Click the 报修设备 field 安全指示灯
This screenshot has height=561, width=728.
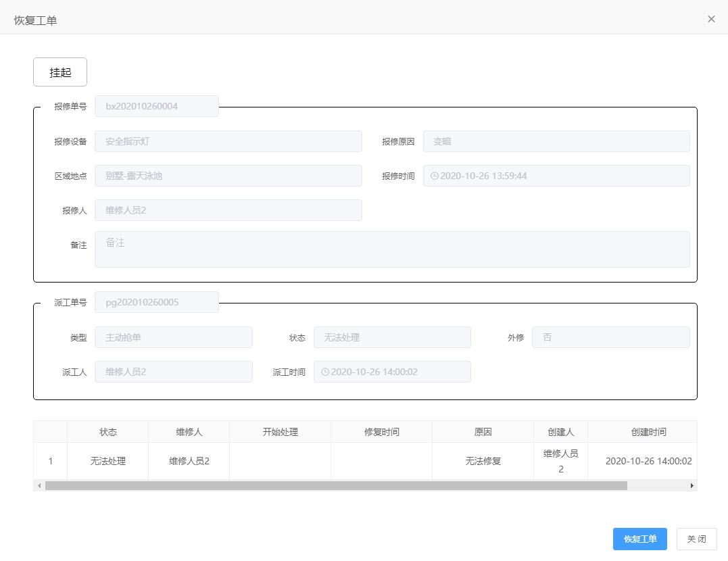(228, 141)
